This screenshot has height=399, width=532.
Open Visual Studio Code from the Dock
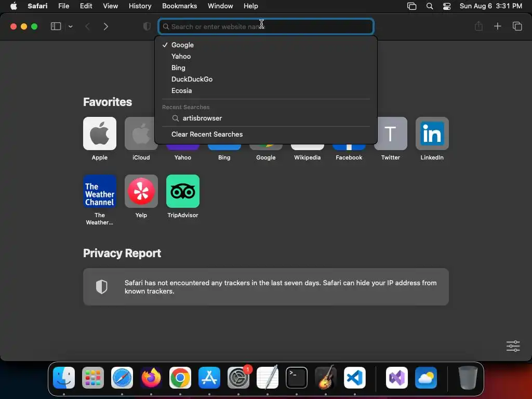[x=355, y=378]
